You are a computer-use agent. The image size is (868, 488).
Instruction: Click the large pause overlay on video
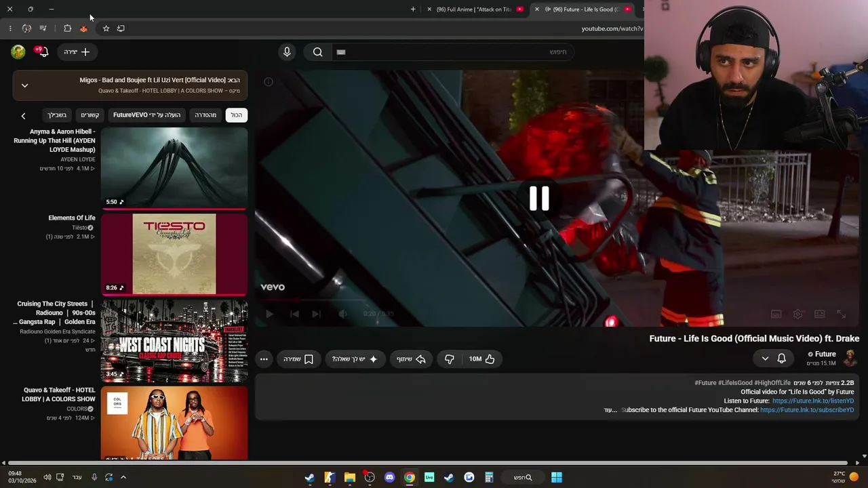(539, 199)
